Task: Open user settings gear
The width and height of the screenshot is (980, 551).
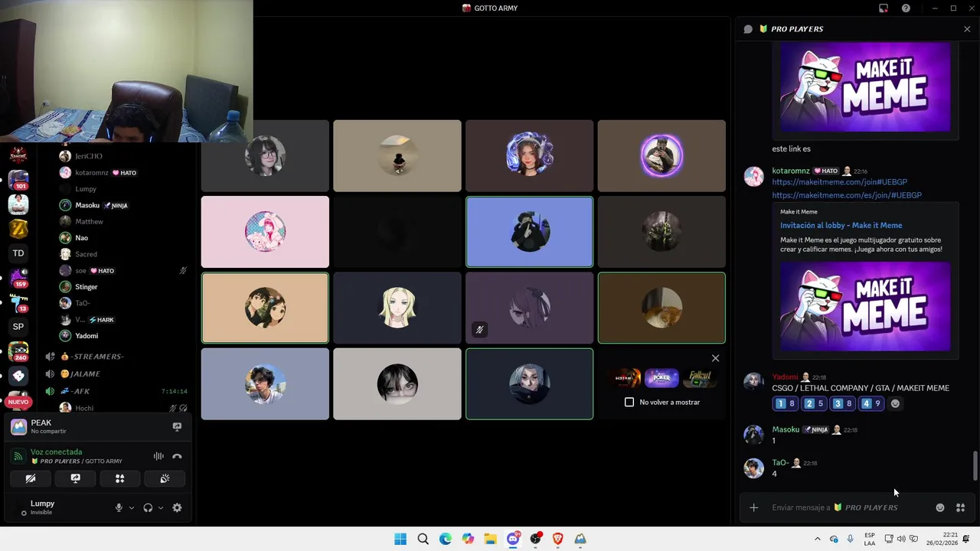Action: pyautogui.click(x=177, y=507)
